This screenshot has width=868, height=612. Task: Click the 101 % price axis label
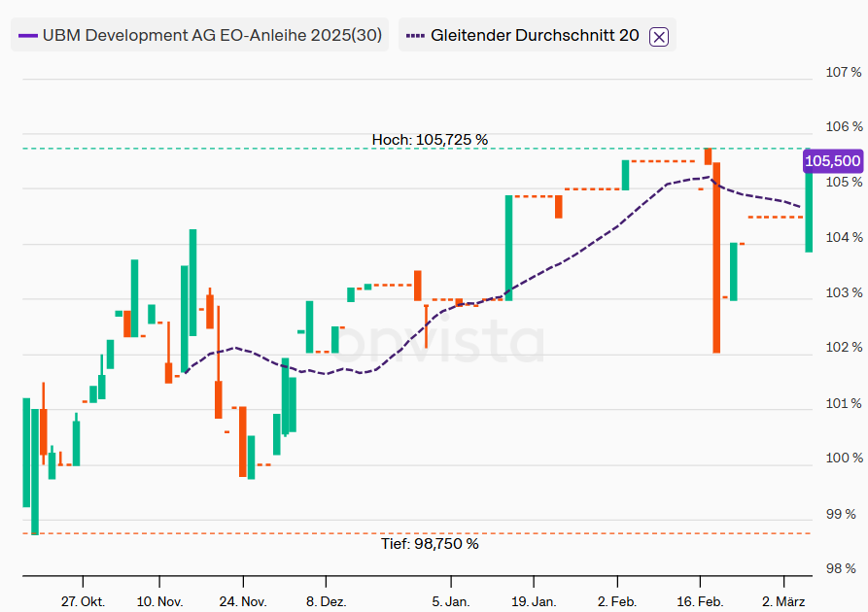point(844,403)
